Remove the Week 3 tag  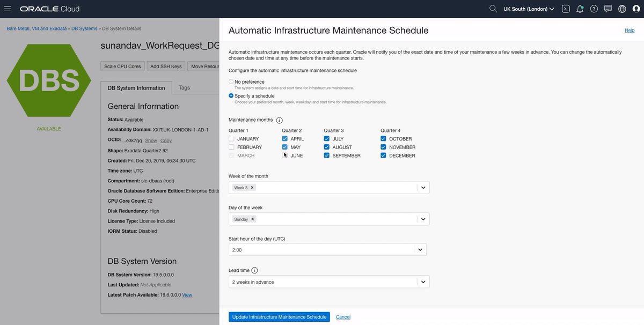coord(252,188)
